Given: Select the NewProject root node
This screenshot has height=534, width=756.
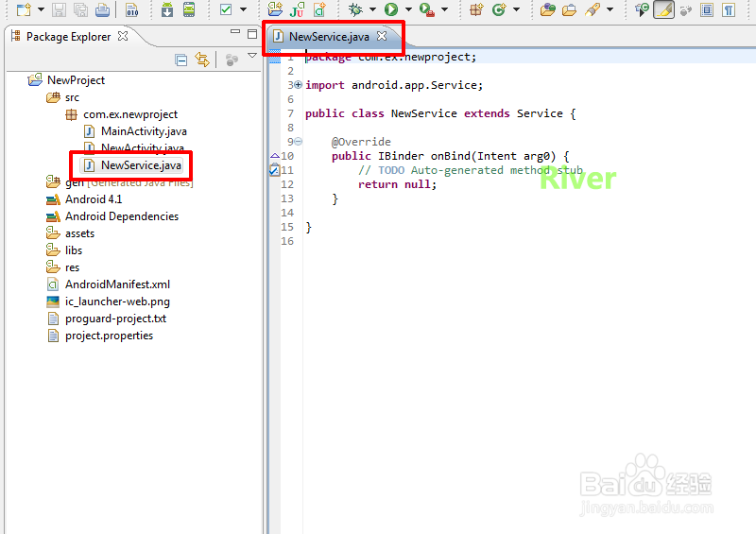Looking at the screenshot, I should point(77,80).
